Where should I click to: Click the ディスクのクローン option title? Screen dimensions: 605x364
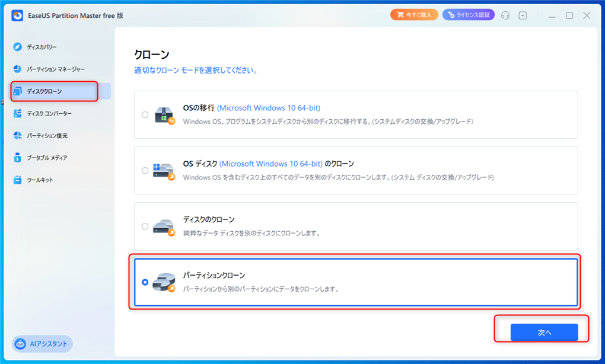click(x=209, y=219)
